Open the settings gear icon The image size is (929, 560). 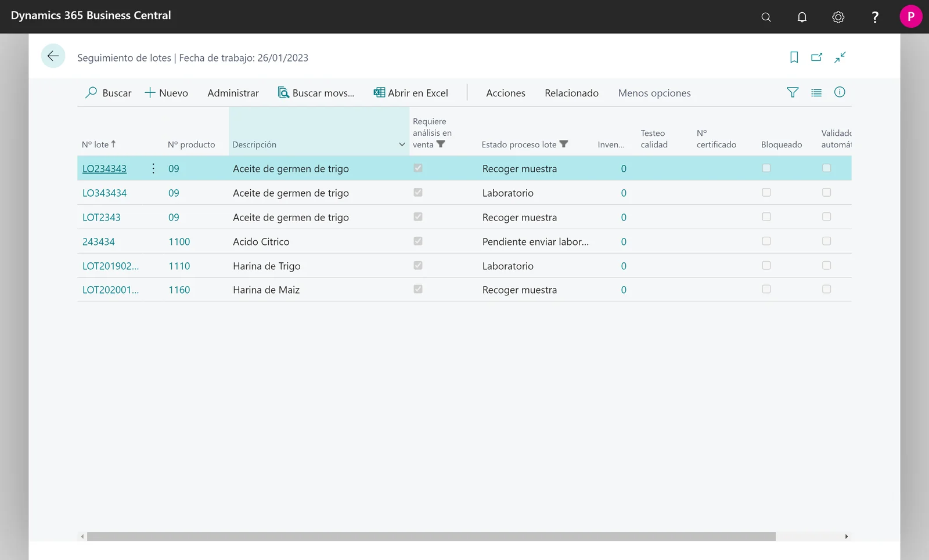point(838,17)
